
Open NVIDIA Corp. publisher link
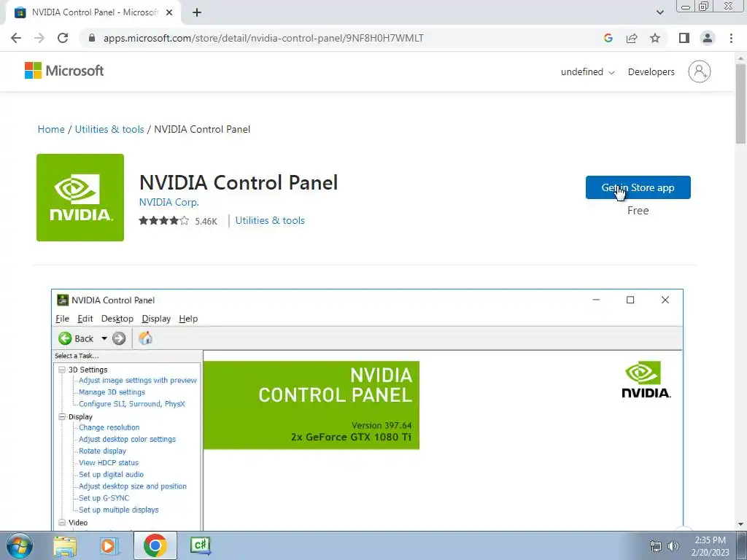pyautogui.click(x=169, y=203)
